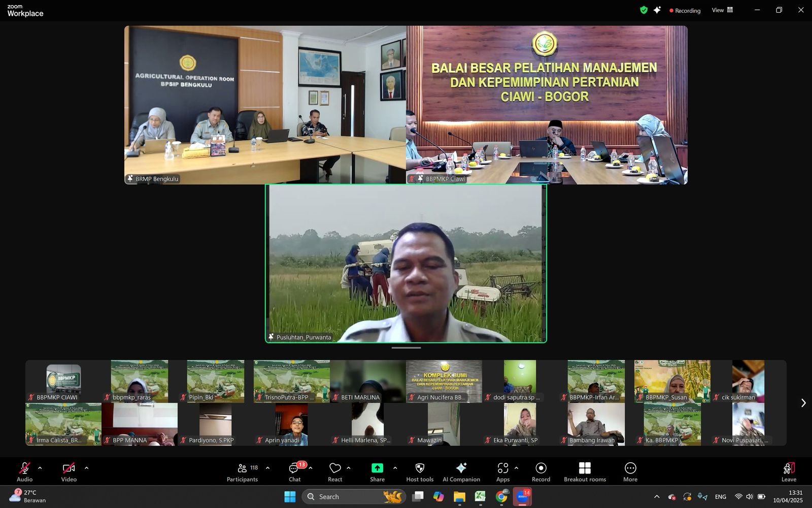Start camera with the Video button
Image resolution: width=812 pixels, height=508 pixels.
click(69, 472)
